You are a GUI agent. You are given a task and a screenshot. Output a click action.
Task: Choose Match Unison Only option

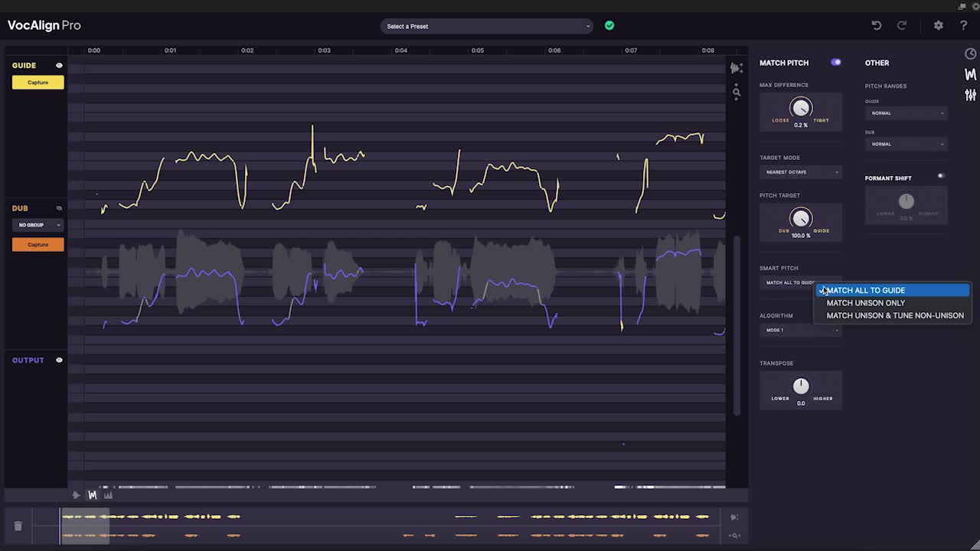click(x=865, y=303)
